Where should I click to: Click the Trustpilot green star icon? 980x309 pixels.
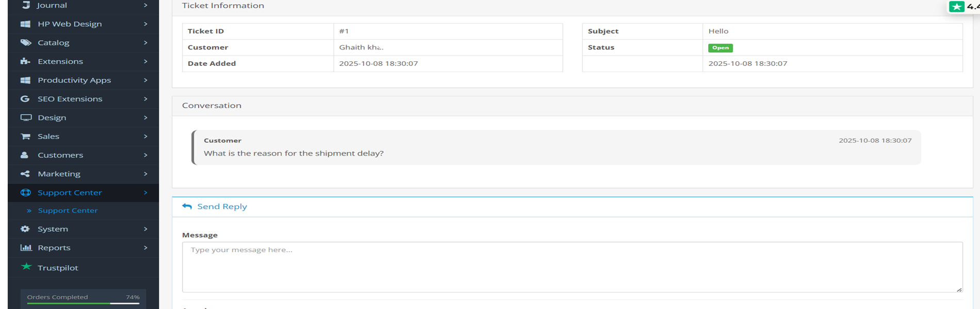point(26,267)
